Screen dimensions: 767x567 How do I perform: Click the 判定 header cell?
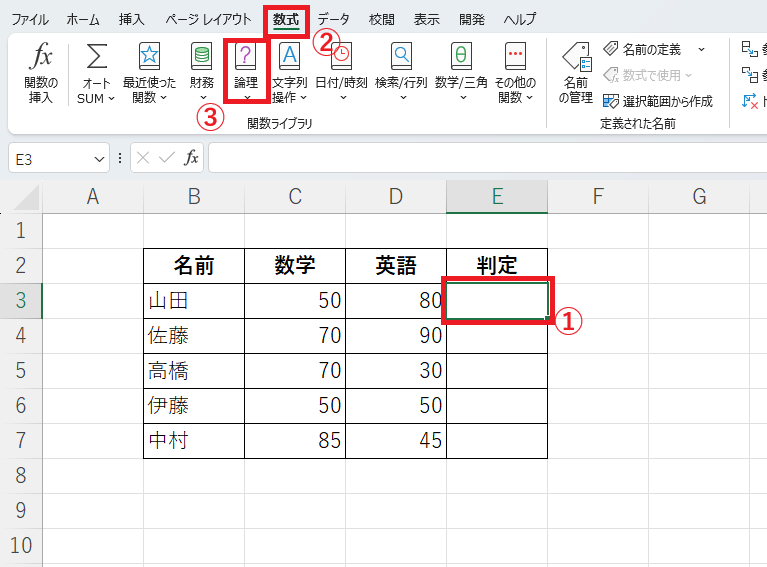(x=497, y=266)
